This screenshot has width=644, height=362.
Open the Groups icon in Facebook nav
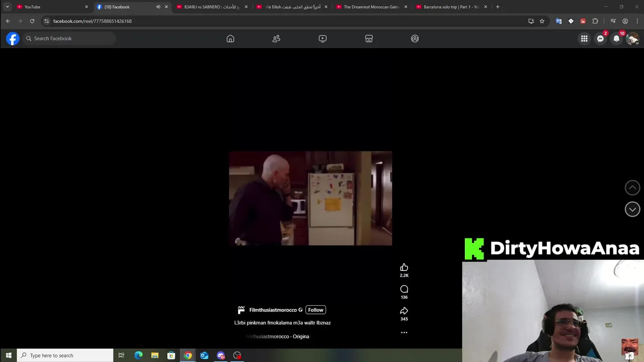(415, 39)
